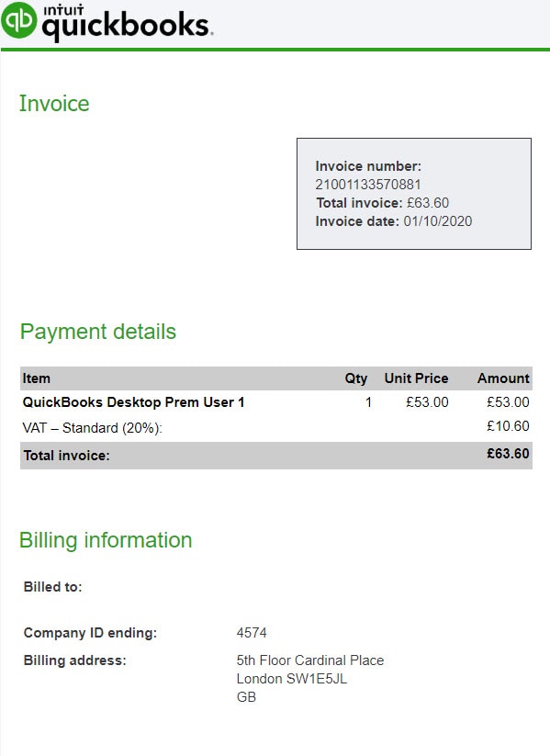Select the QuickBooks Desktop Prem User 1 item
The image size is (550, 756).
coord(133,402)
